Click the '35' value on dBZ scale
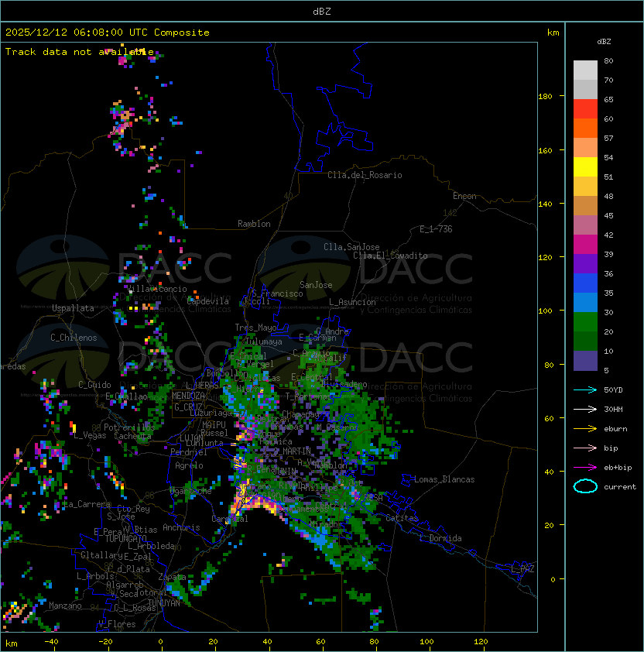The height and width of the screenshot is (652, 644). pyautogui.click(x=608, y=293)
